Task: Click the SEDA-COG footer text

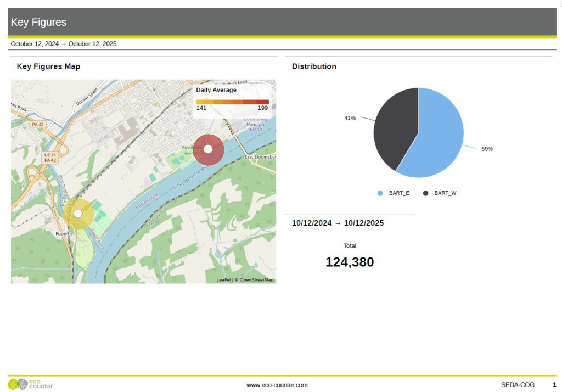Action: point(518,385)
